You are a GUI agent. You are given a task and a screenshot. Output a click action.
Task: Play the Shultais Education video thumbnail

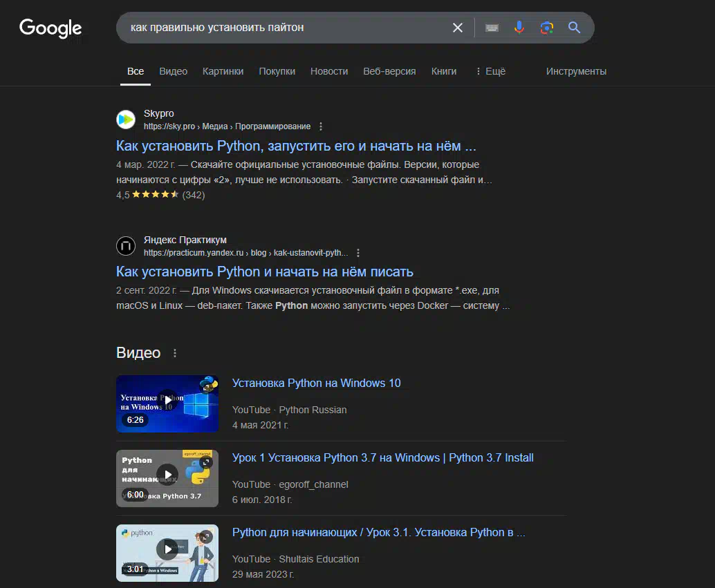click(x=167, y=553)
